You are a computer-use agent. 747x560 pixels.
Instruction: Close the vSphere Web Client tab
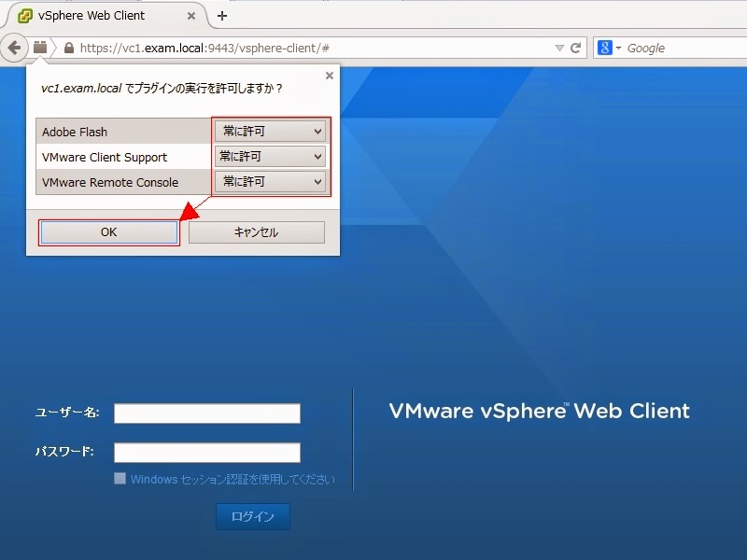click(191, 16)
